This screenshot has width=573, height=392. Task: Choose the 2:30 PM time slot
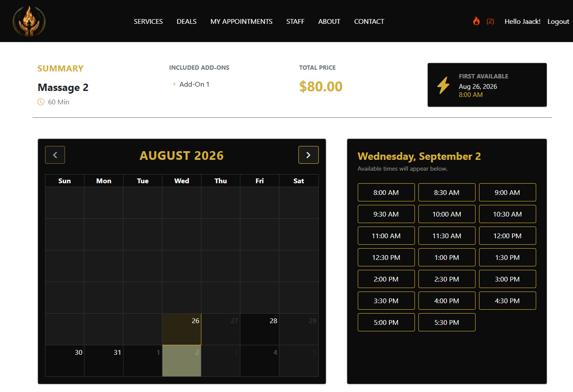click(x=447, y=279)
